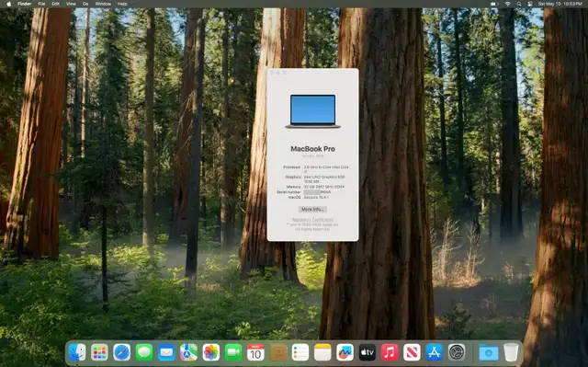This screenshot has width=588, height=367.
Task: Open Calendar icon showing 10
Action: click(255, 352)
